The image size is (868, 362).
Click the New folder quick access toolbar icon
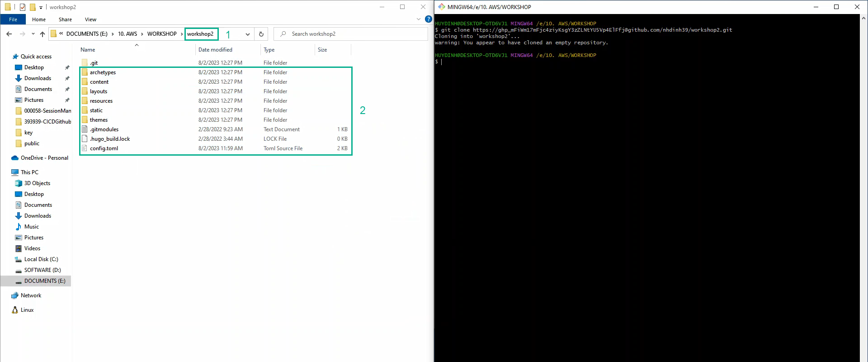point(33,7)
